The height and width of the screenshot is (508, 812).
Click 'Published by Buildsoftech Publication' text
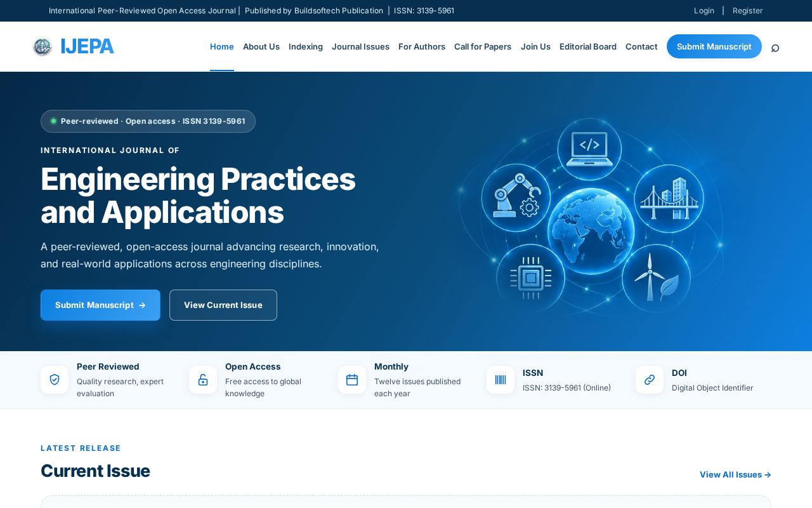pyautogui.click(x=314, y=10)
